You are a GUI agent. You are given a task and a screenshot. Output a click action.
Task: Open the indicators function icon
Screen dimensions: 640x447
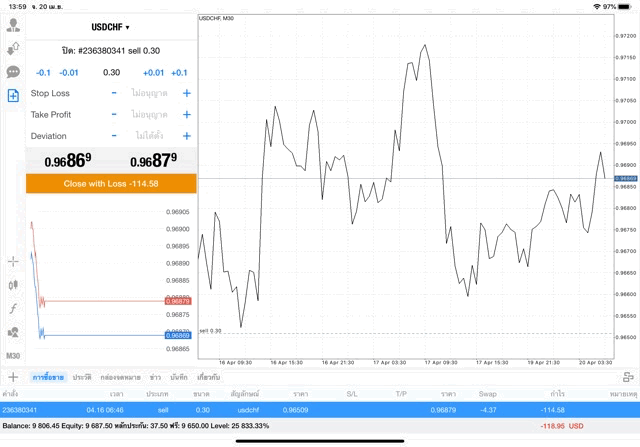coord(13,309)
